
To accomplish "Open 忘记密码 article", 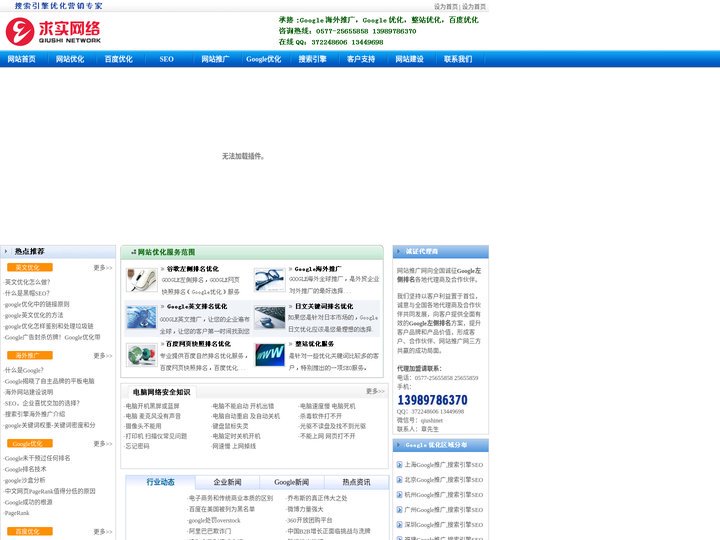I will point(137,446).
